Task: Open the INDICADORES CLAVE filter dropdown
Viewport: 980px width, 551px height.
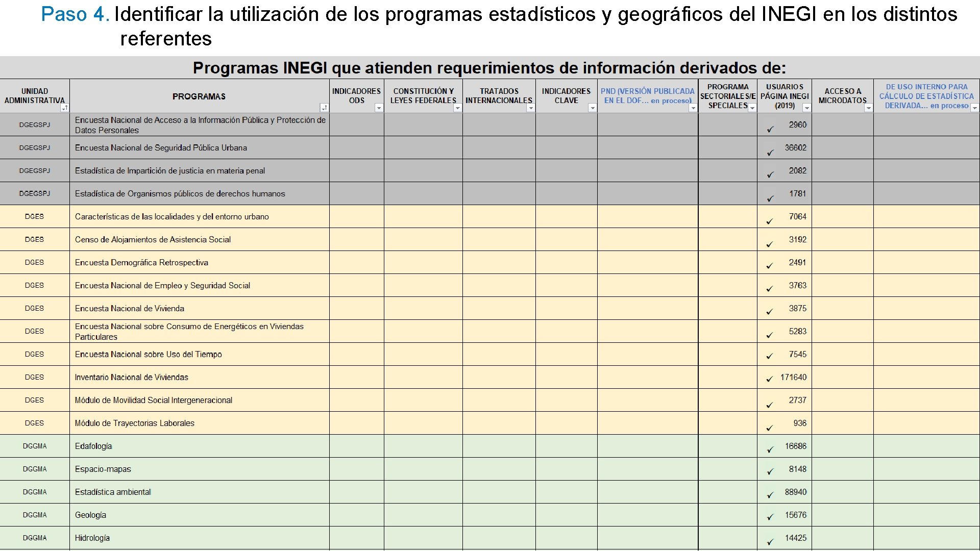Action: 592,108
